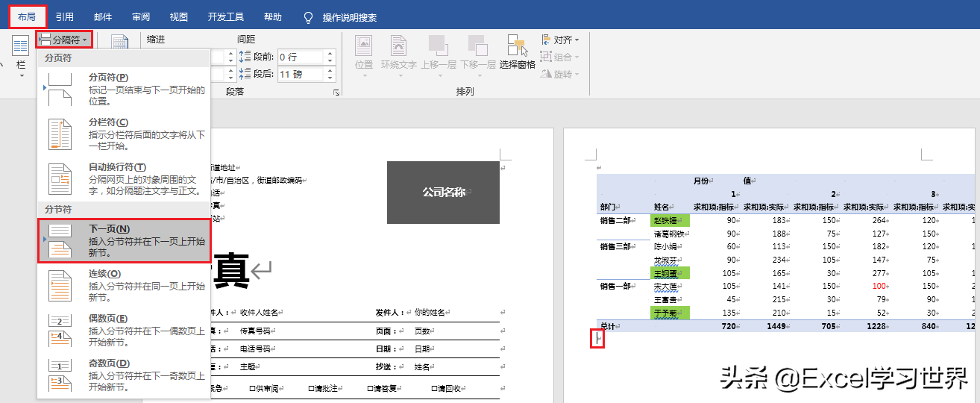Switch to the 邮件 tab
980x403 pixels.
tap(104, 16)
